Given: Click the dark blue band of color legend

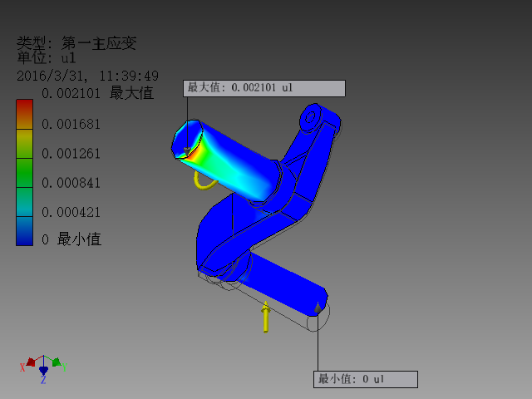Looking at the screenshot, I should coord(24,231).
